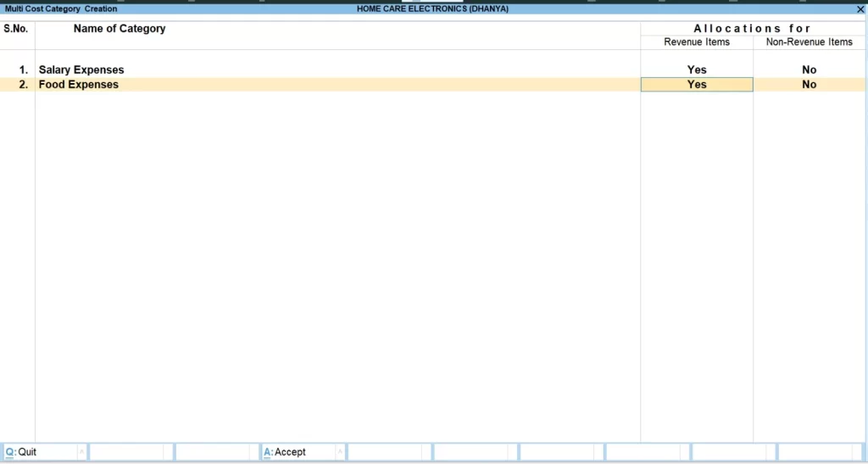Toggle Revenue Items Yes for Salary Expenses
This screenshot has width=868, height=464.
coord(697,70)
